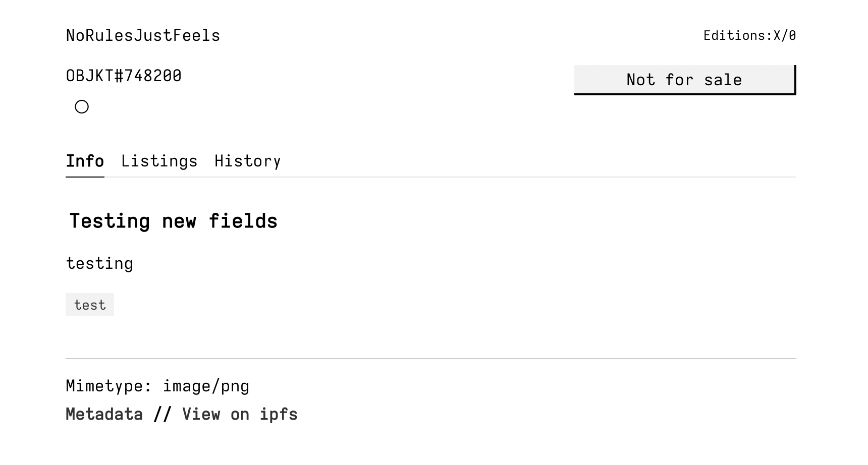Click the 'Testing new fields' title
Viewport: 868px width, 465px height.
(174, 220)
